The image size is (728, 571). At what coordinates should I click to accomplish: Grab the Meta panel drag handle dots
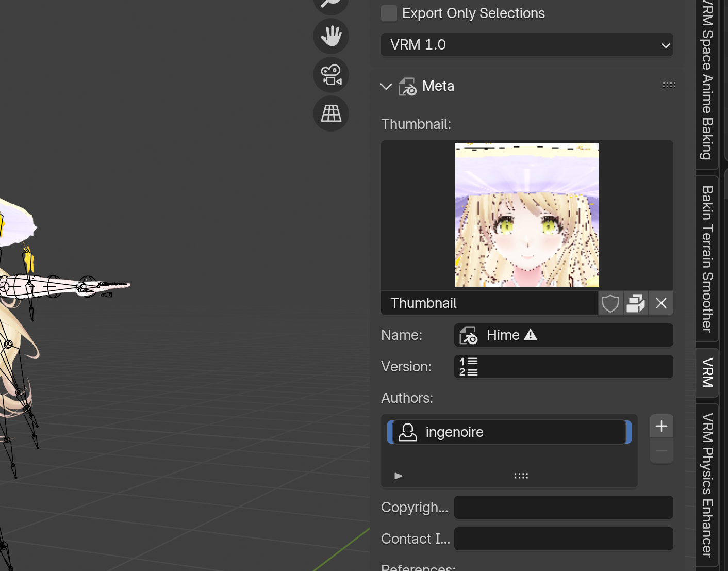[669, 85]
